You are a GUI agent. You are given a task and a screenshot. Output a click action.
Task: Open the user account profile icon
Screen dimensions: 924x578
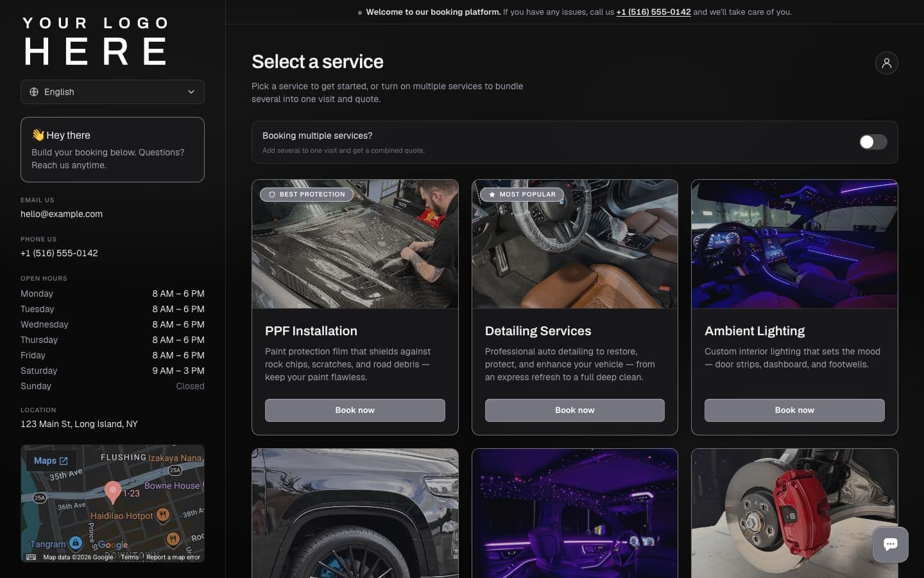pos(886,63)
